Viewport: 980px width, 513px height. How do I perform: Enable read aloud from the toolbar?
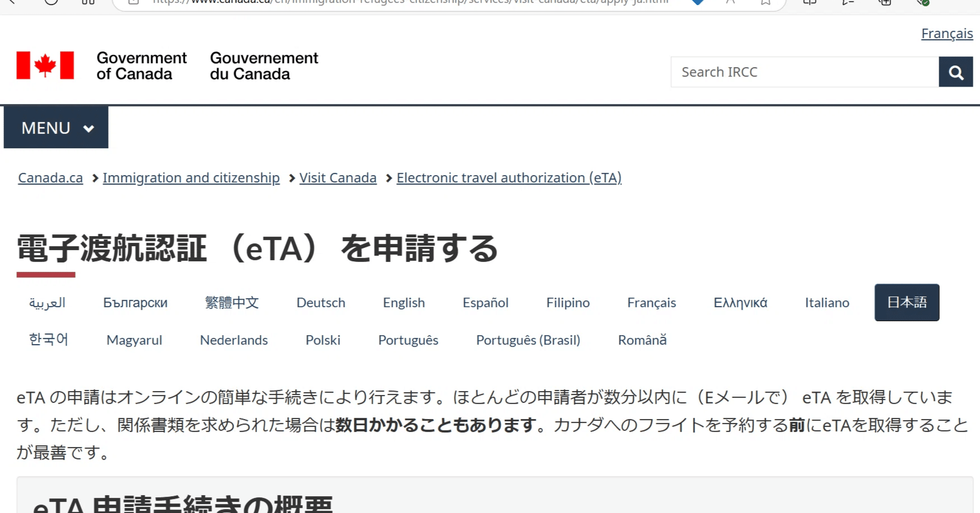729,2
